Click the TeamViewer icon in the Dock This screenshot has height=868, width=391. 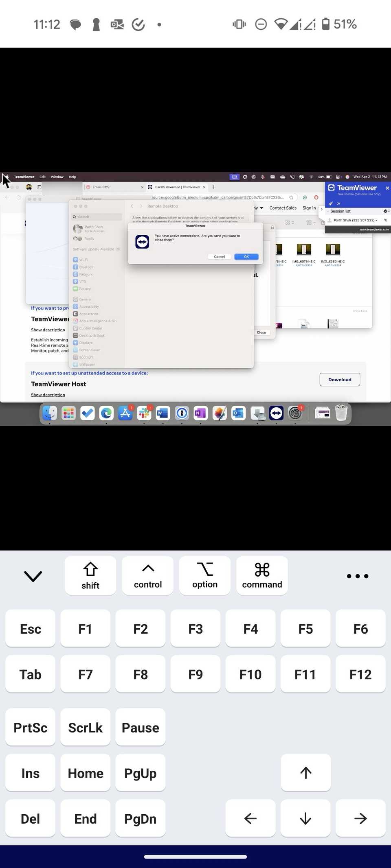[276, 413]
